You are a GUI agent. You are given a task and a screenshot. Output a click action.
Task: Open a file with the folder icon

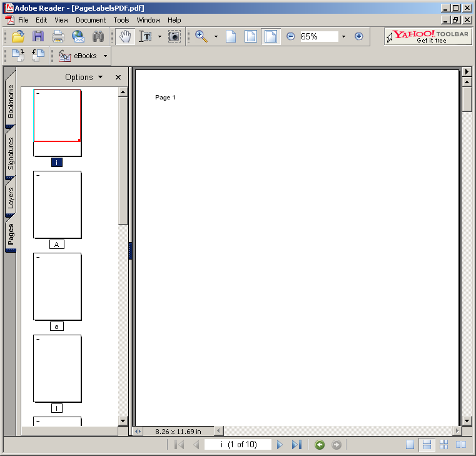click(x=18, y=36)
